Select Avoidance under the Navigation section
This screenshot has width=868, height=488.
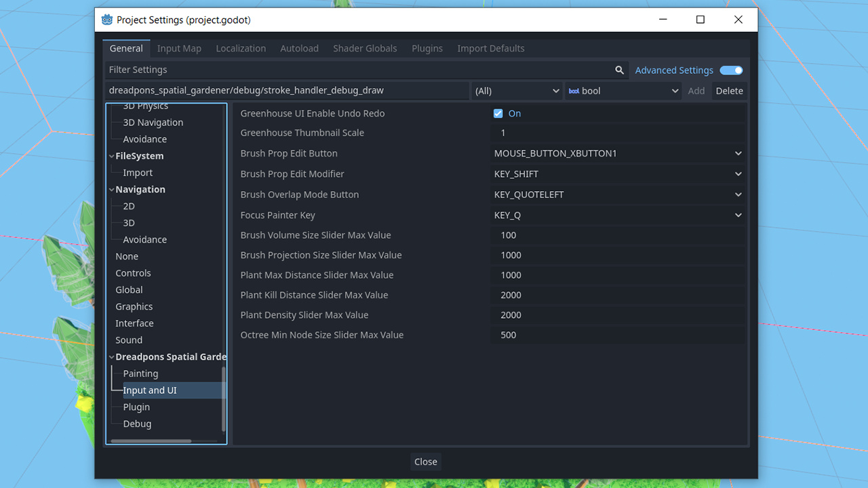point(144,239)
